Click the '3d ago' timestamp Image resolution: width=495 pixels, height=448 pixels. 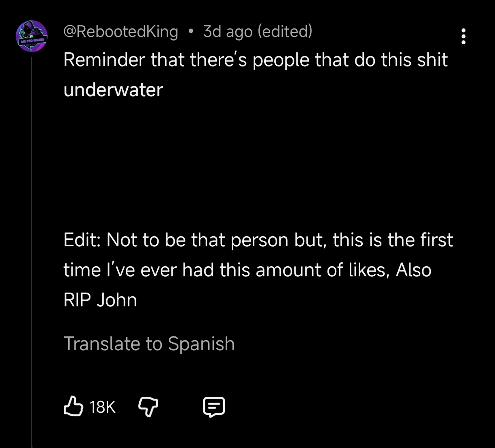[x=228, y=32]
